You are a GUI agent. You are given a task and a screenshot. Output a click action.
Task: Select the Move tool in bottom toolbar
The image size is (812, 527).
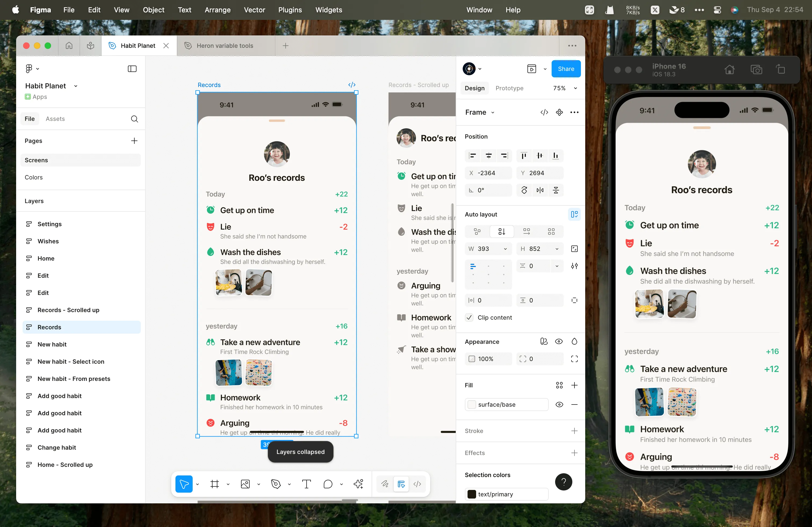(184, 484)
